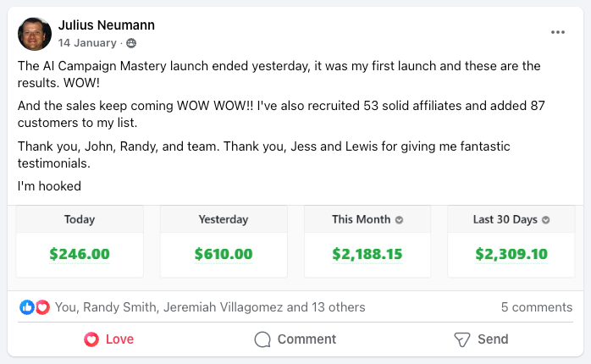This screenshot has height=364, width=591.
Task: Show who reacted: Randy Smith and others
Action: [210, 307]
